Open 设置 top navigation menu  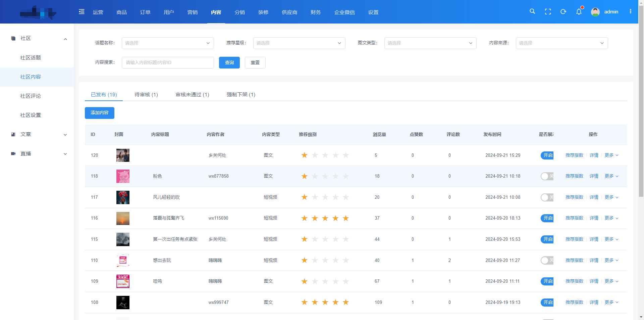(x=373, y=12)
